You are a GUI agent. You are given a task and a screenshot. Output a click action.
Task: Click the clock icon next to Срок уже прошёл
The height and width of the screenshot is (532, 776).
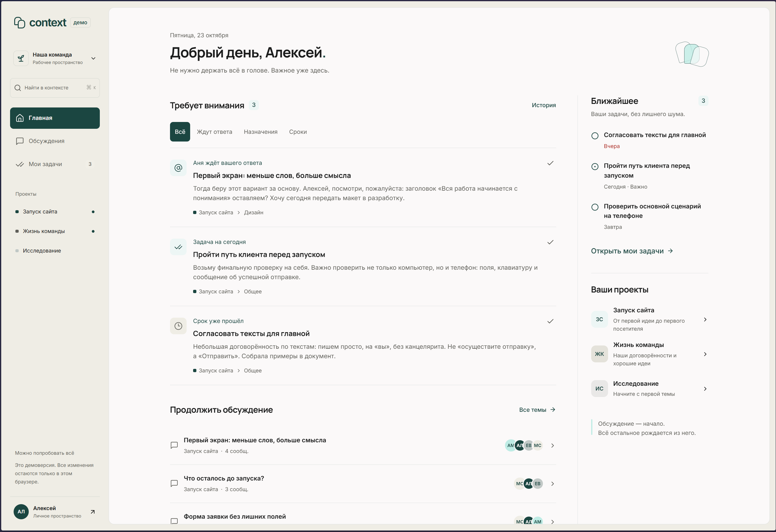(178, 326)
